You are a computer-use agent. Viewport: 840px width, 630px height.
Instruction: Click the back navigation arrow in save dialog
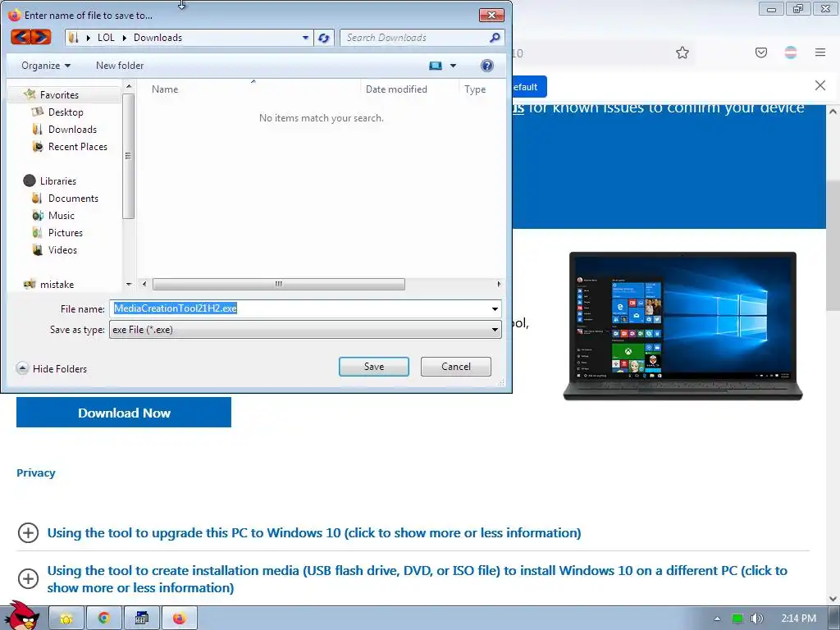click(21, 37)
